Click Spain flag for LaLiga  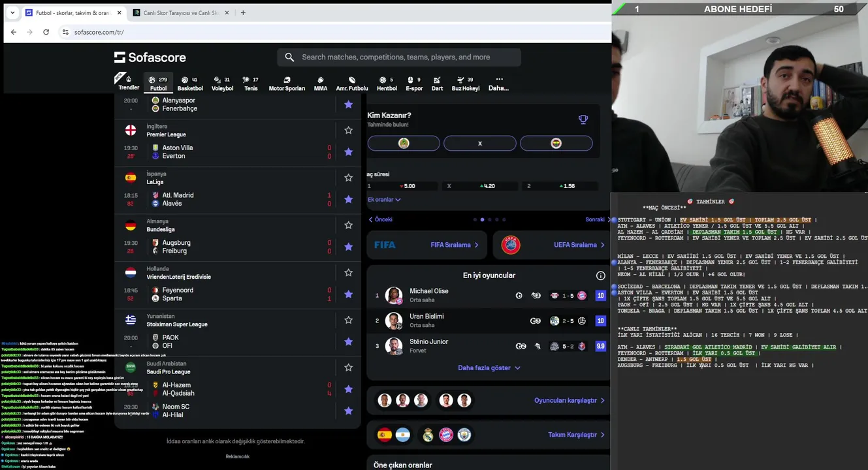click(131, 178)
